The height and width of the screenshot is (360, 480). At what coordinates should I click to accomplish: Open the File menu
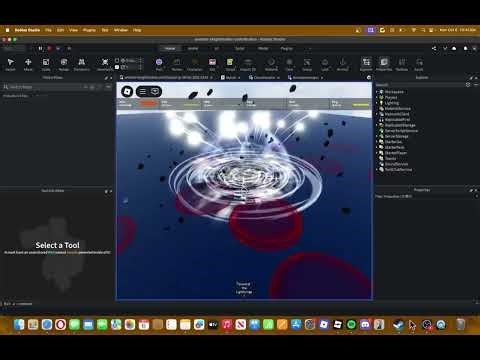[48, 30]
